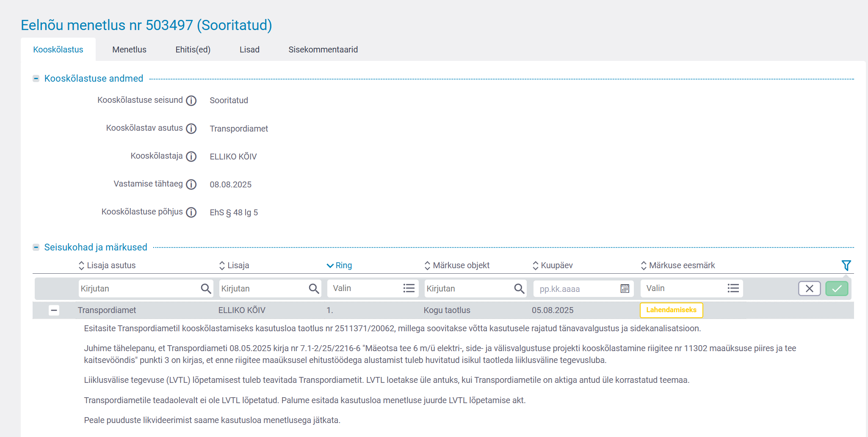The image size is (868, 437).
Task: Show info for Kooskõlastuse põhjus
Action: coord(191,212)
